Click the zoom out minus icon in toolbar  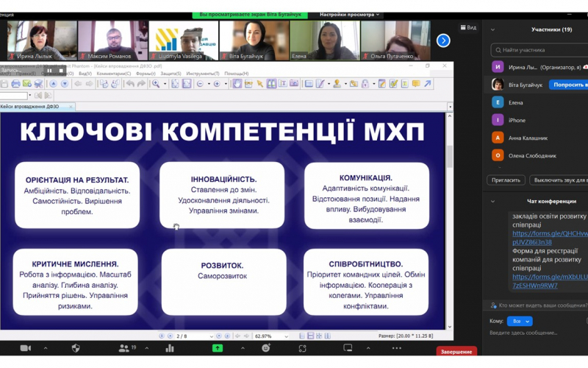point(200,84)
